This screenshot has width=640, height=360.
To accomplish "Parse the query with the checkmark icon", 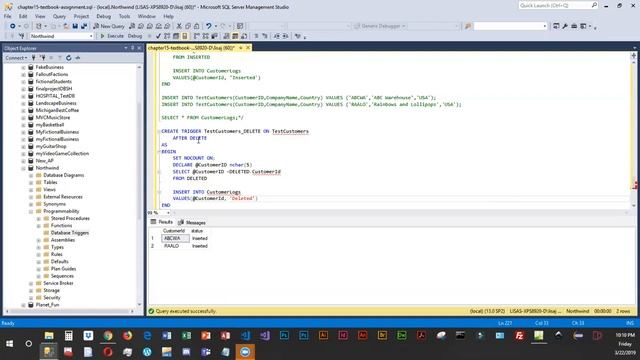I will tap(158, 36).
